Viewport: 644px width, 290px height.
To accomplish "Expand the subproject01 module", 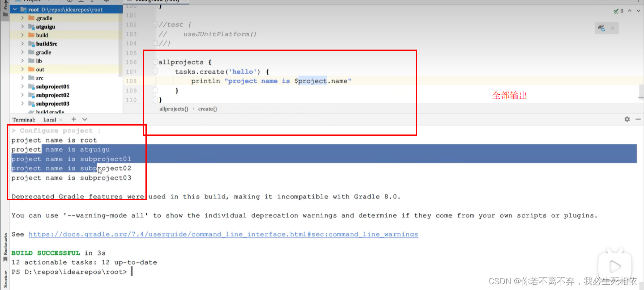I will coord(22,86).
